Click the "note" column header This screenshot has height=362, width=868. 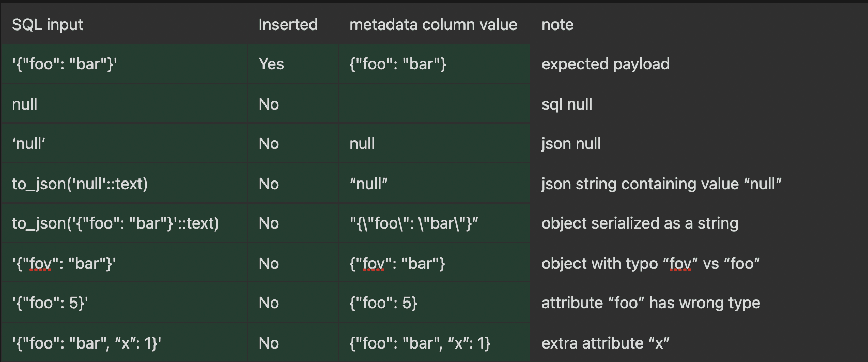557,25
